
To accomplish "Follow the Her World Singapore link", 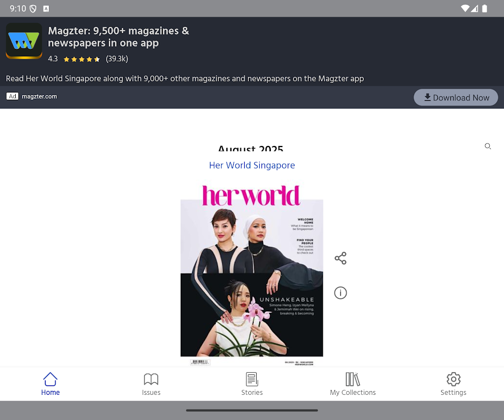I will (252, 165).
